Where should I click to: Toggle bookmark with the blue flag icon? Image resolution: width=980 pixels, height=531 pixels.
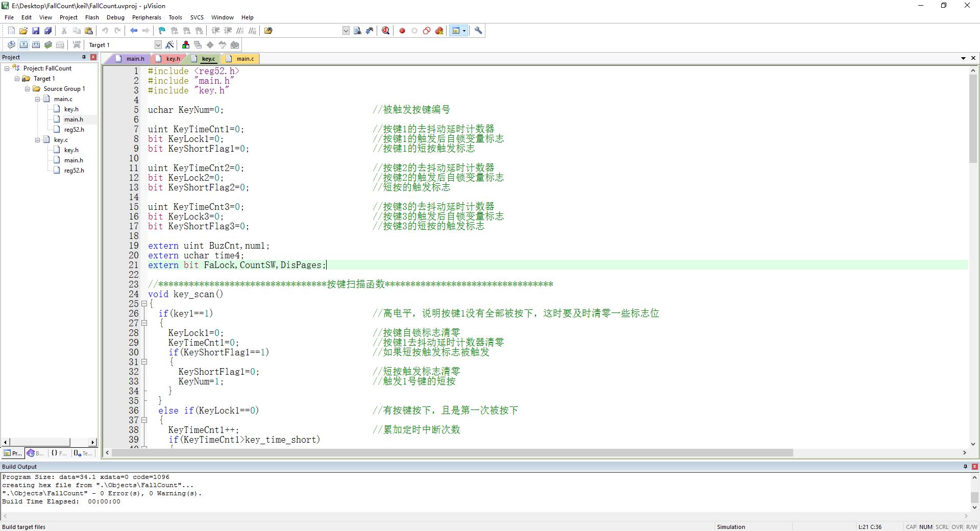click(x=162, y=31)
